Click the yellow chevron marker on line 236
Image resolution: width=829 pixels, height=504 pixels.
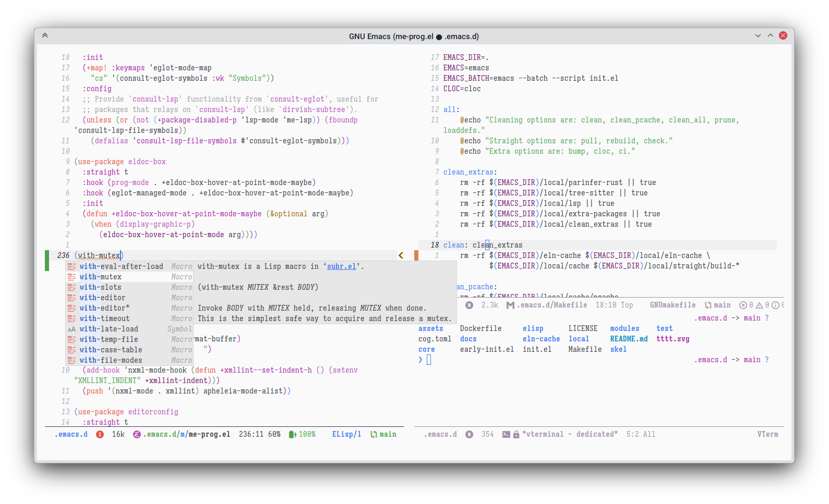pos(401,255)
